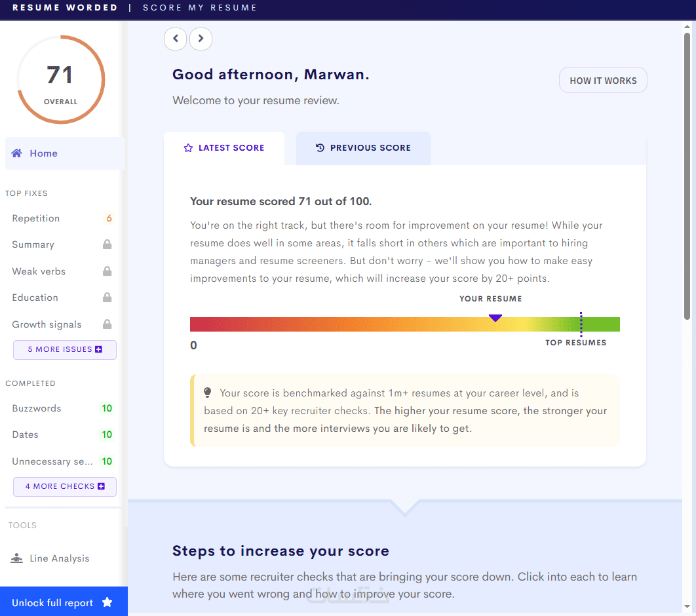Click the red-to-green score gradient bar

(405, 324)
